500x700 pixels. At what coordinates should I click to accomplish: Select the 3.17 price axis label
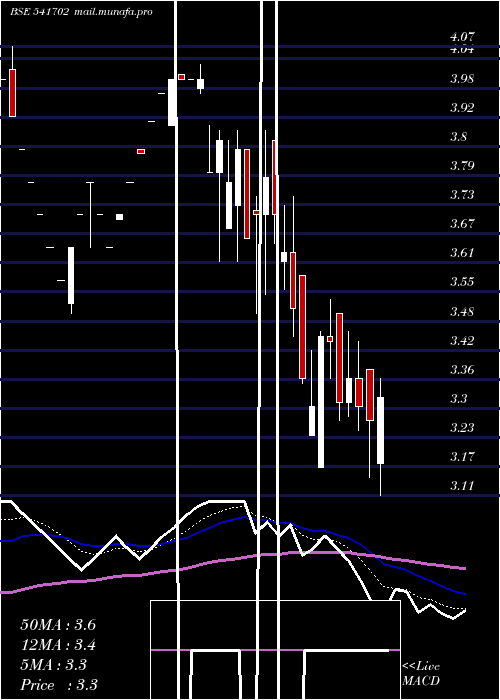tap(462, 457)
